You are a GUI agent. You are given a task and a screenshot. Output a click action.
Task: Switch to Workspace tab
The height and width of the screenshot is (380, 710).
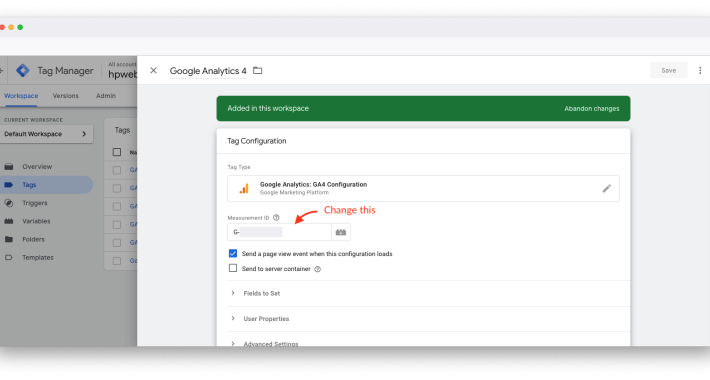pos(21,96)
